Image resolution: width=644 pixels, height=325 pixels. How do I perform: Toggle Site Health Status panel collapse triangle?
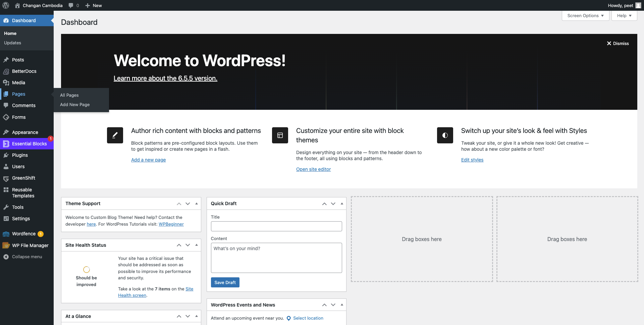pyautogui.click(x=197, y=245)
